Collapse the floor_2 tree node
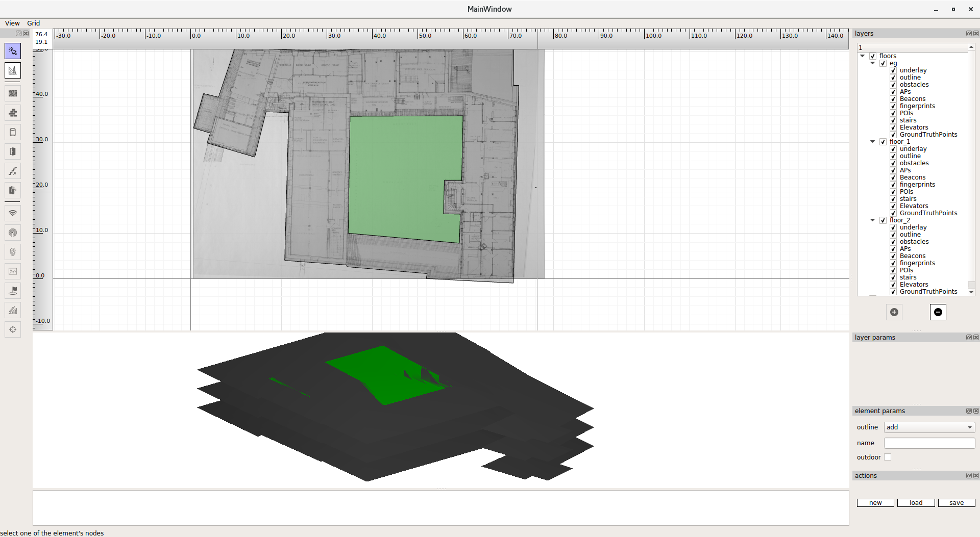 873,220
